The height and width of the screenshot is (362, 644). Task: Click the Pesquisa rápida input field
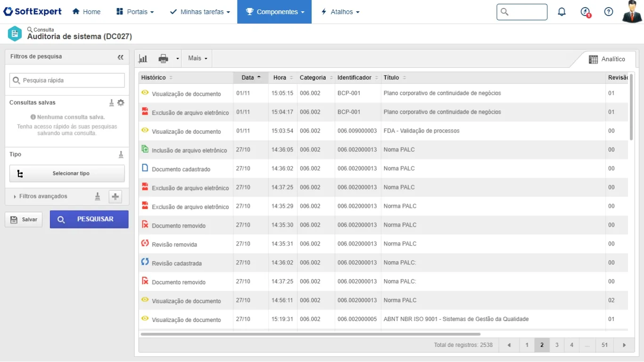(67, 80)
